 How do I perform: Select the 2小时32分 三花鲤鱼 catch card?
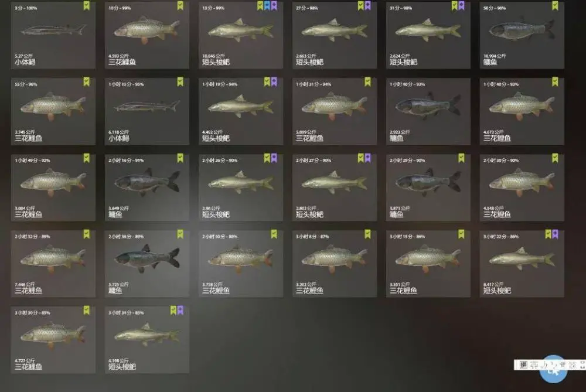(53, 264)
